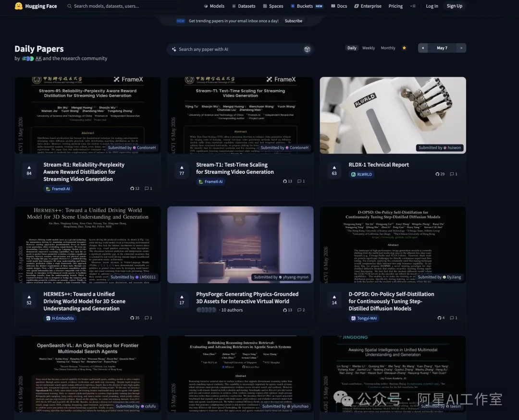Upvote the D-OPSD paper
The image size is (519, 420).
click(334, 300)
